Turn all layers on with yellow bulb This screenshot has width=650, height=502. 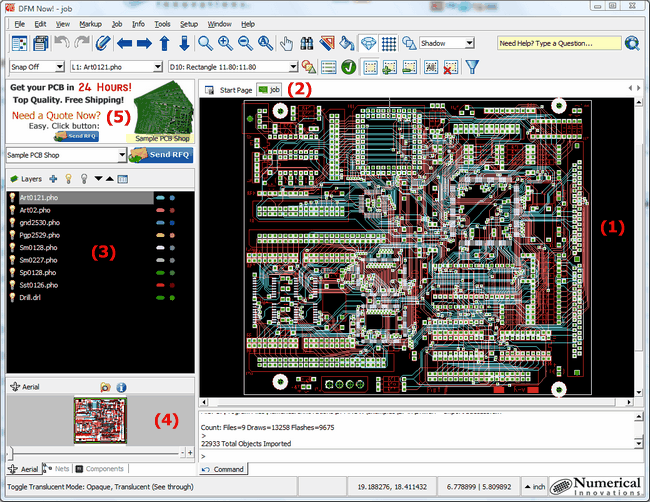[68, 179]
